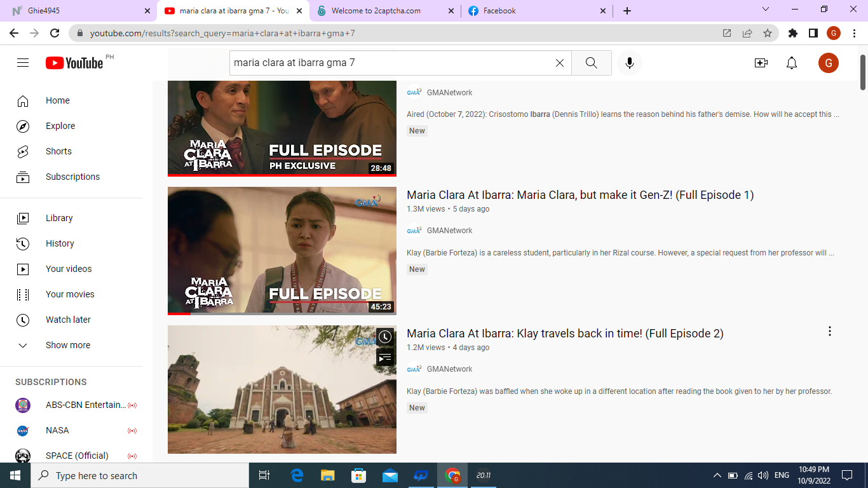Switch to the Welcome to 2captcha.com tab
Screen dimensions: 868x488
[385, 11]
